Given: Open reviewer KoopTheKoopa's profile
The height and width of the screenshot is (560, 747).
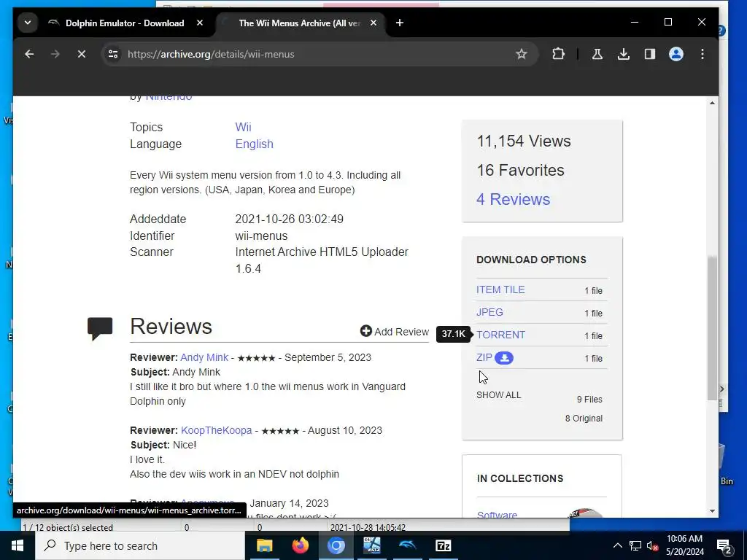Looking at the screenshot, I should (x=216, y=430).
